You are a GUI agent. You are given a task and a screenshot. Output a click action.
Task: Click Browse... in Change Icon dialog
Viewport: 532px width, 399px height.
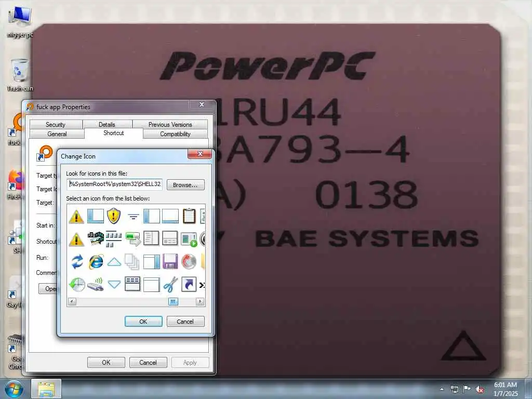click(185, 185)
